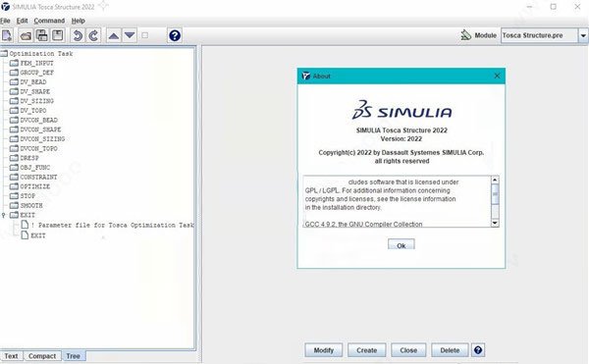Click the Module icon beside dropdown
Screen dimensions: 589x364
[x=465, y=35]
